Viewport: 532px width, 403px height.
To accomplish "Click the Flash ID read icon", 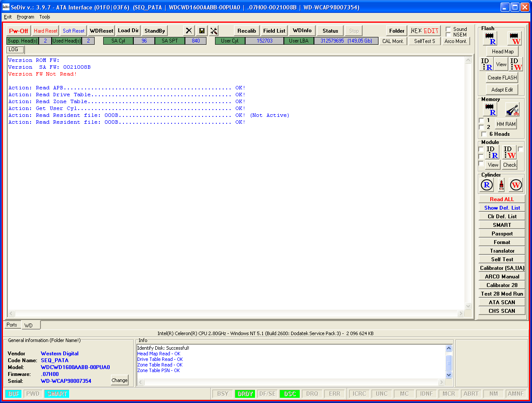I will [486, 64].
